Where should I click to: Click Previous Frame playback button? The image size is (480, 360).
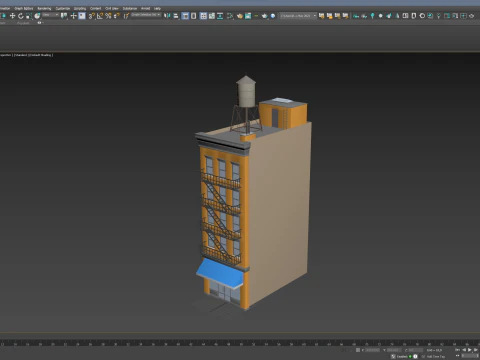pyautogui.click(x=464, y=350)
